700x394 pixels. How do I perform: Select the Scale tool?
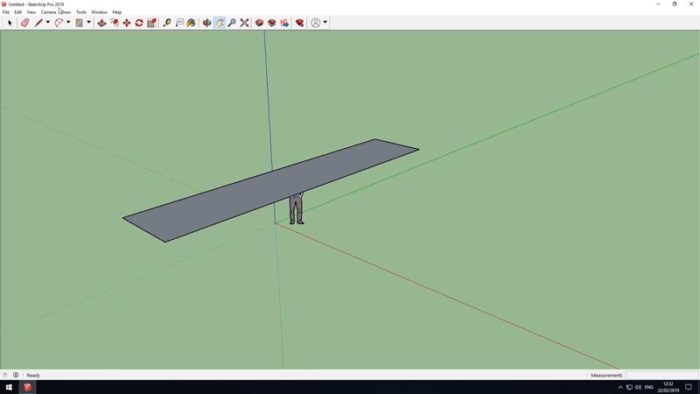coord(151,23)
